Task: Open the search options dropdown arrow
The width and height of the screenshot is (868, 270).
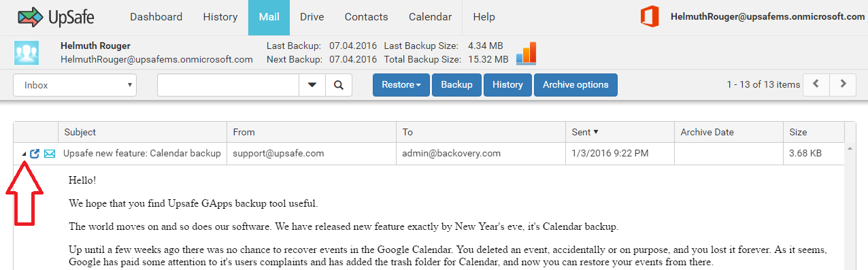Action: coord(312,85)
